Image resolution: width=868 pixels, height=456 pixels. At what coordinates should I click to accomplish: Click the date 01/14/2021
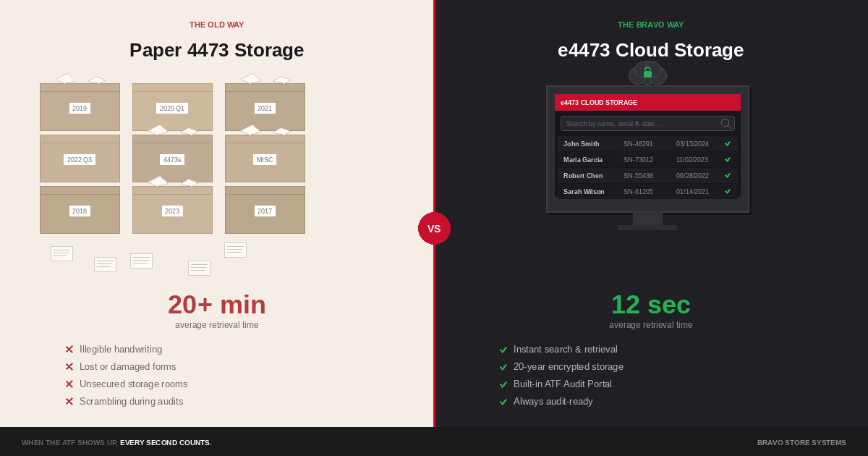point(692,192)
